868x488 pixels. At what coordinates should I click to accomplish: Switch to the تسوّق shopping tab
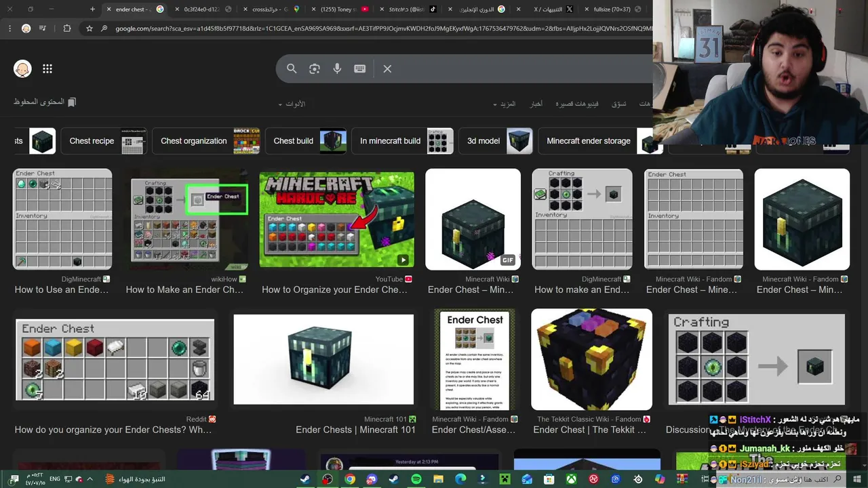point(619,104)
